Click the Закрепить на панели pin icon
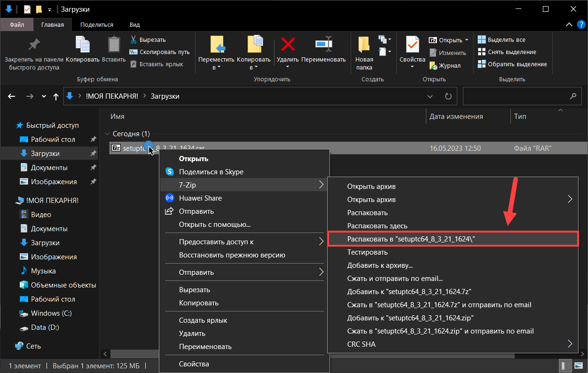 coord(34,45)
